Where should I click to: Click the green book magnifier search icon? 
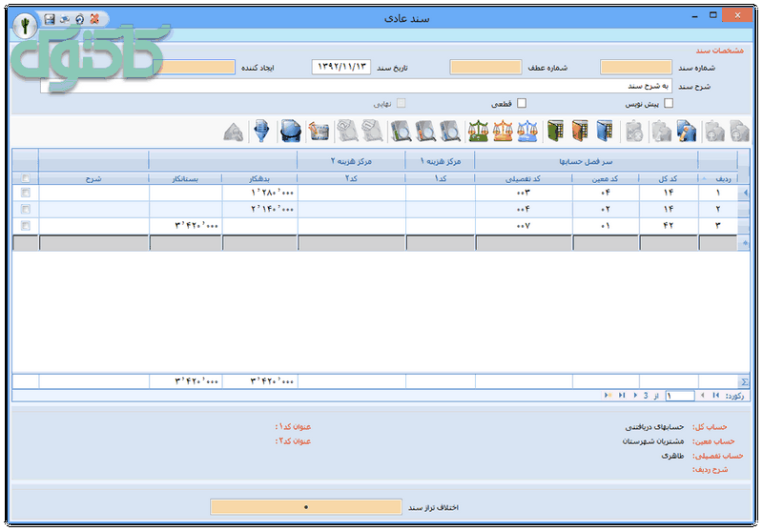coord(401,131)
